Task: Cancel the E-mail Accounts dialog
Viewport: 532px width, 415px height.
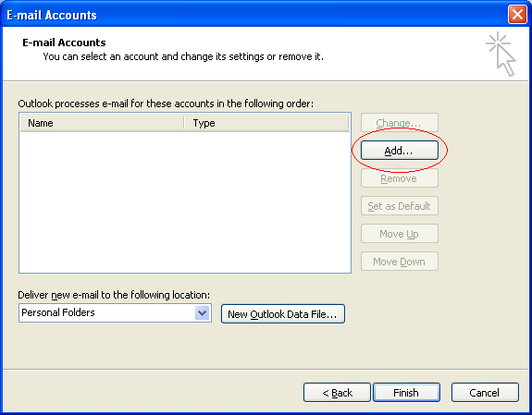Action: 485,392
